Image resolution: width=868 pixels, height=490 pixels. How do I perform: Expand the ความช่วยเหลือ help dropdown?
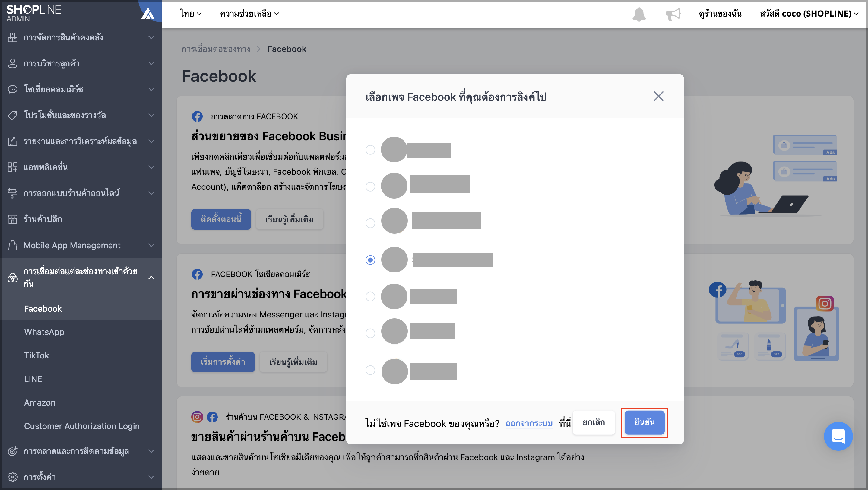coord(249,14)
